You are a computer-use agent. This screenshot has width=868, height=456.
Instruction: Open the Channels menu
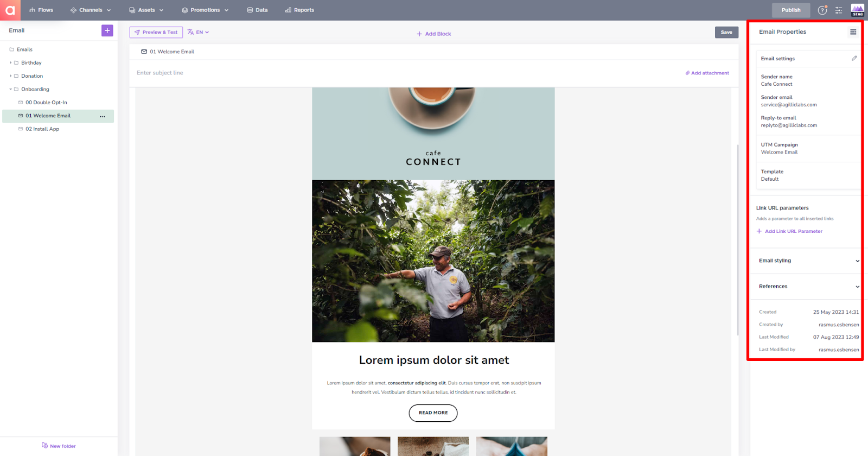(91, 10)
